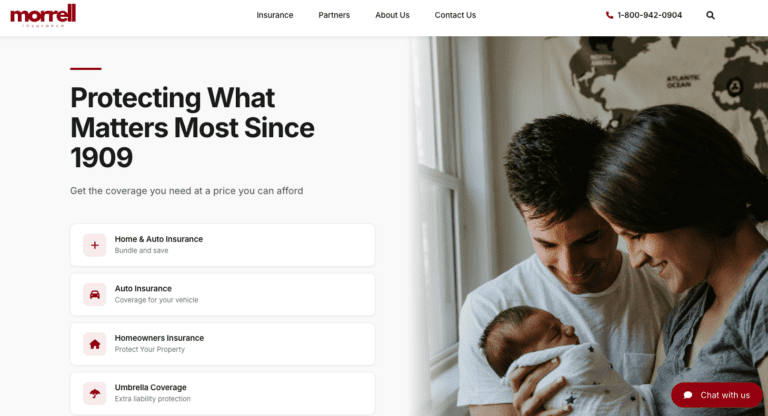Click the car icon for Auto Insurance

tap(95, 294)
